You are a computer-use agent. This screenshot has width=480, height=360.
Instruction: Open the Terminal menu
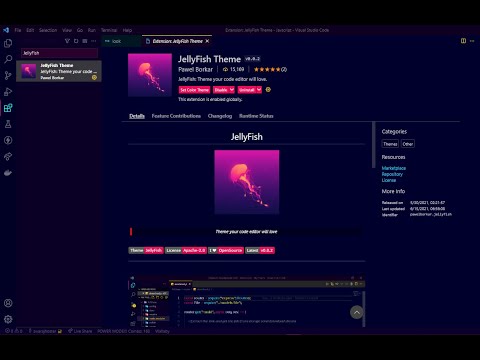click(x=109, y=30)
